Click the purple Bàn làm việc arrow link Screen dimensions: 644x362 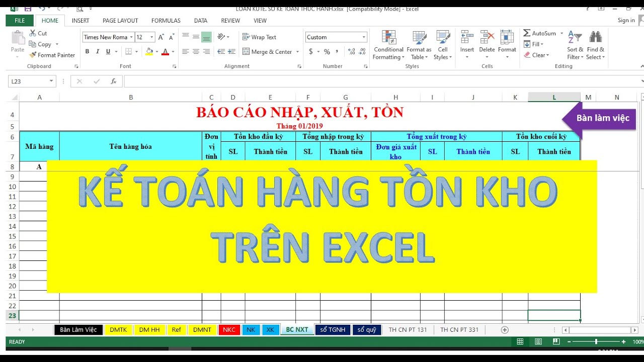(x=599, y=119)
